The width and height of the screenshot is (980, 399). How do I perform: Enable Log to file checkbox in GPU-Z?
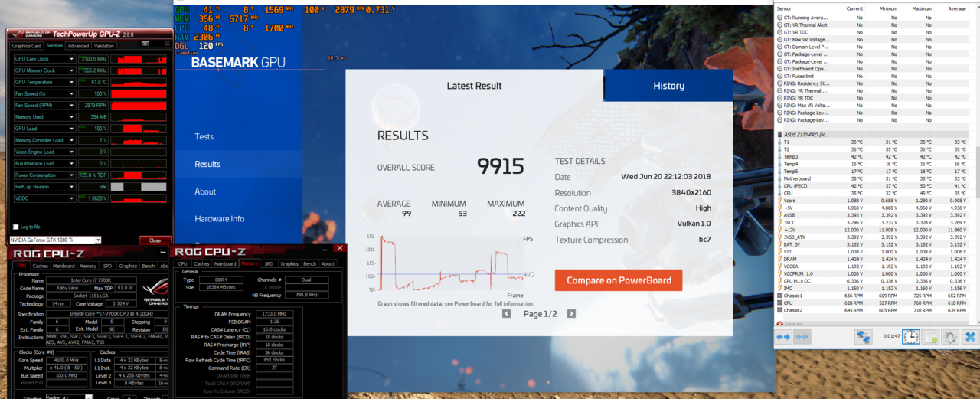pos(16,227)
